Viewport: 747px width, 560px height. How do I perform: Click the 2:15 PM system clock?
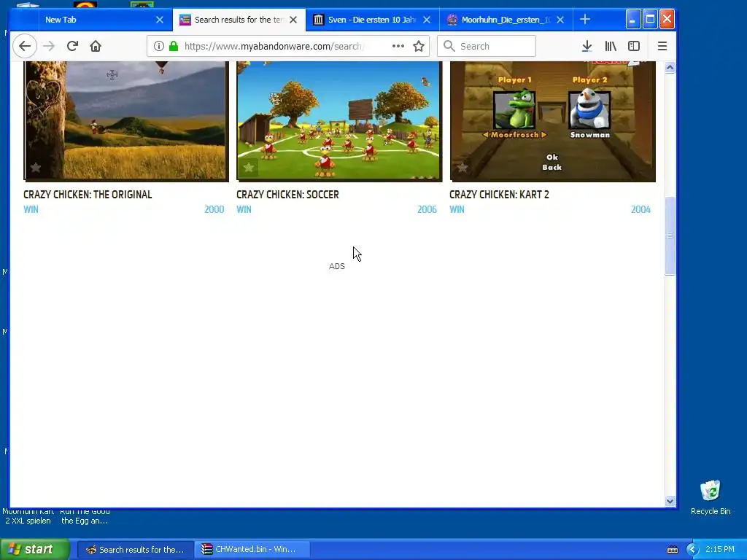tap(720, 550)
